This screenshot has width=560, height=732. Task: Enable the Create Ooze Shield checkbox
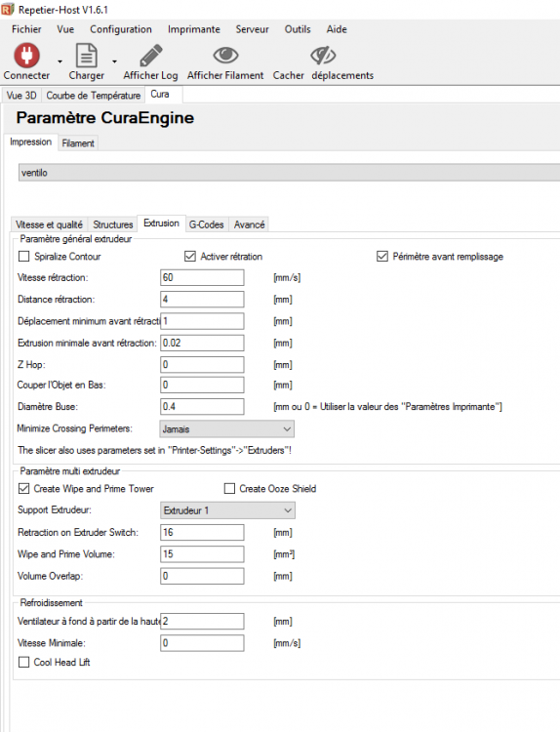tap(229, 489)
